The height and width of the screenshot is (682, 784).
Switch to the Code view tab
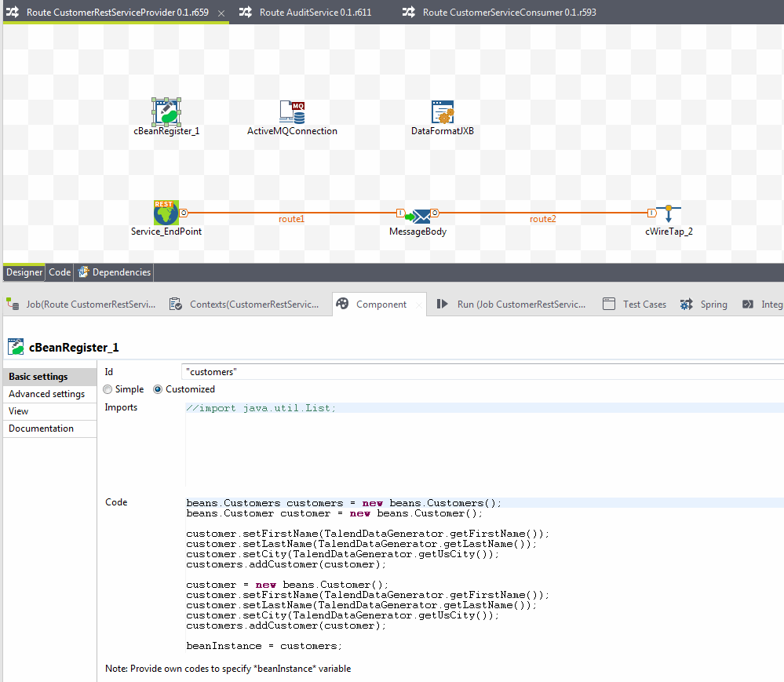point(60,272)
